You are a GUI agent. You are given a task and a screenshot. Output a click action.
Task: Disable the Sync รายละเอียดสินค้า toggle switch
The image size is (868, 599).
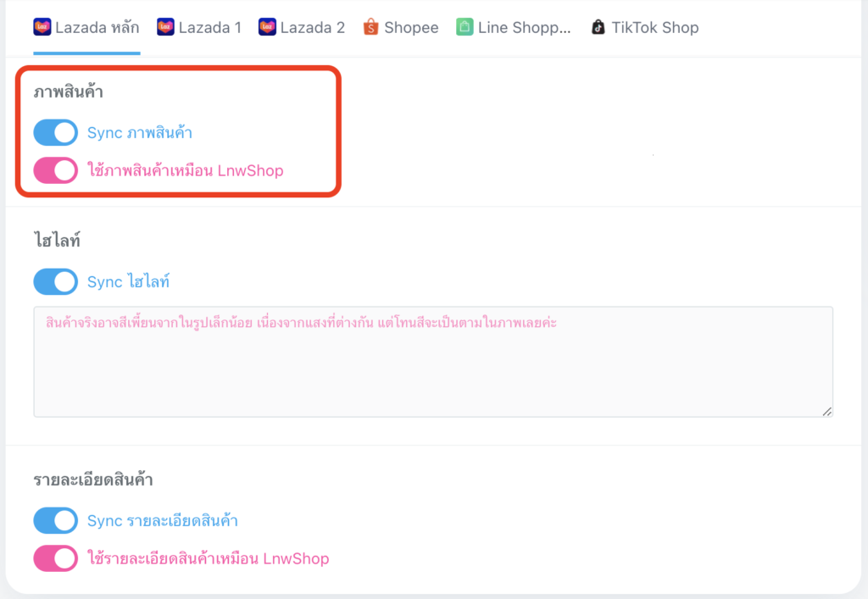coord(55,520)
